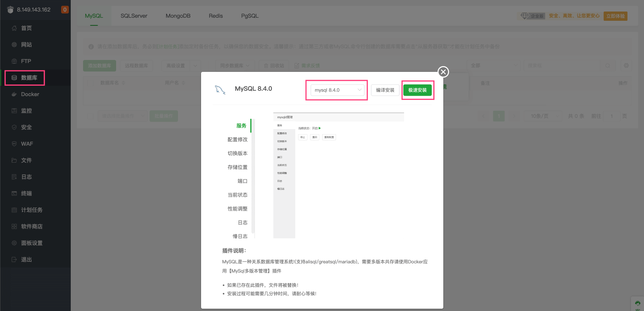Click the 极速安装 green button
Image resolution: width=644 pixels, height=311 pixels.
pyautogui.click(x=417, y=90)
